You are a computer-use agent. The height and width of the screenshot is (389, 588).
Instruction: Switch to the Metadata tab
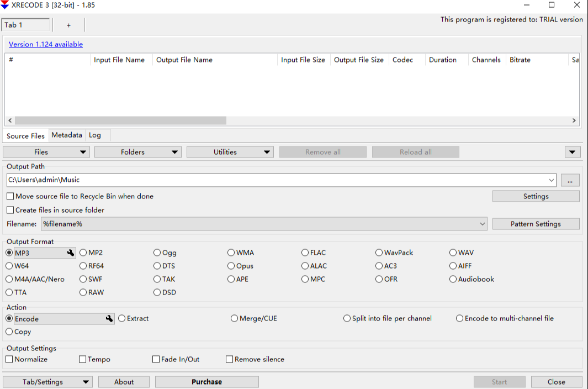pos(67,135)
